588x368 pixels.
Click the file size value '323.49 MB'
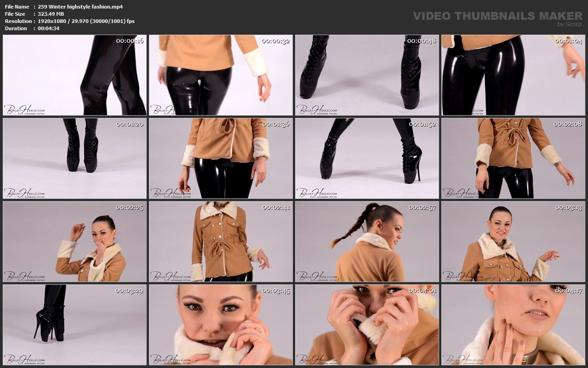pyautogui.click(x=51, y=14)
